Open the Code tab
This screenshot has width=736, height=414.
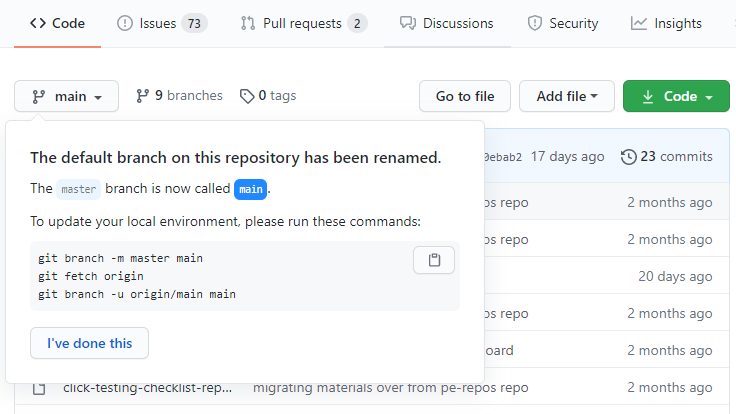pos(57,23)
